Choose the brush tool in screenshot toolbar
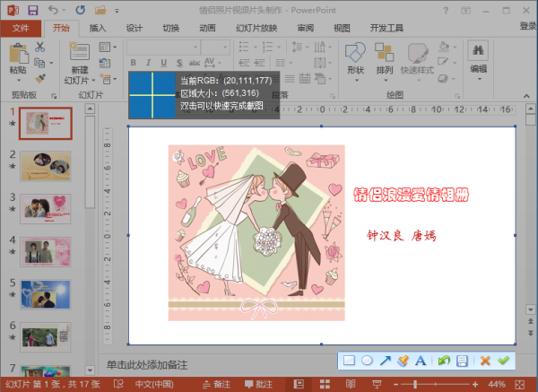The height and width of the screenshot is (392, 538). point(403,361)
